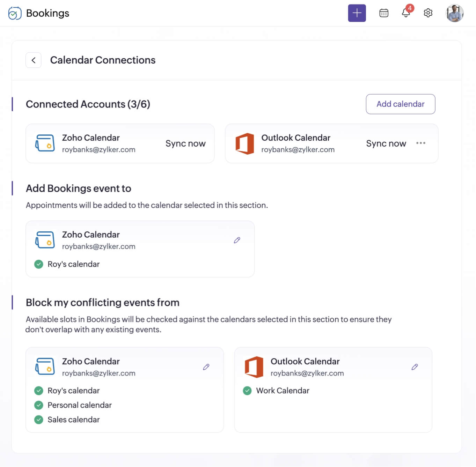This screenshot has height=467, width=476.
Task: Click the Outlook Calendar icon in Connected Accounts
Action: click(244, 143)
